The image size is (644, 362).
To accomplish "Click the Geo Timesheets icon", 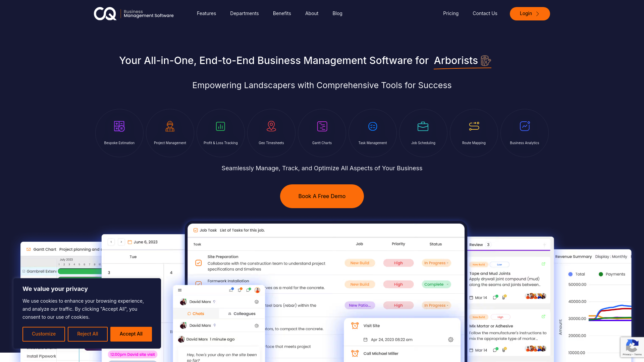I will point(271,126).
